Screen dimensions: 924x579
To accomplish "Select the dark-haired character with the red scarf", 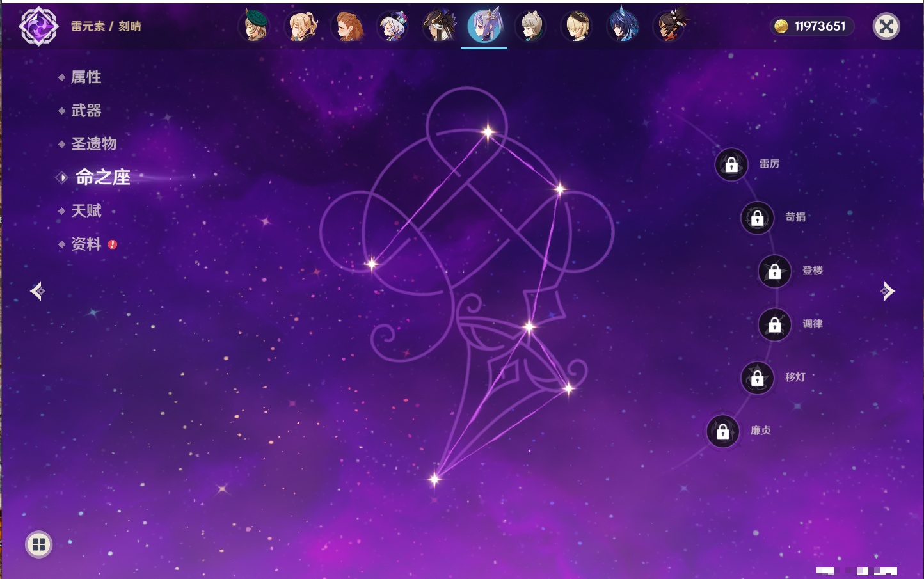I will [x=669, y=26].
